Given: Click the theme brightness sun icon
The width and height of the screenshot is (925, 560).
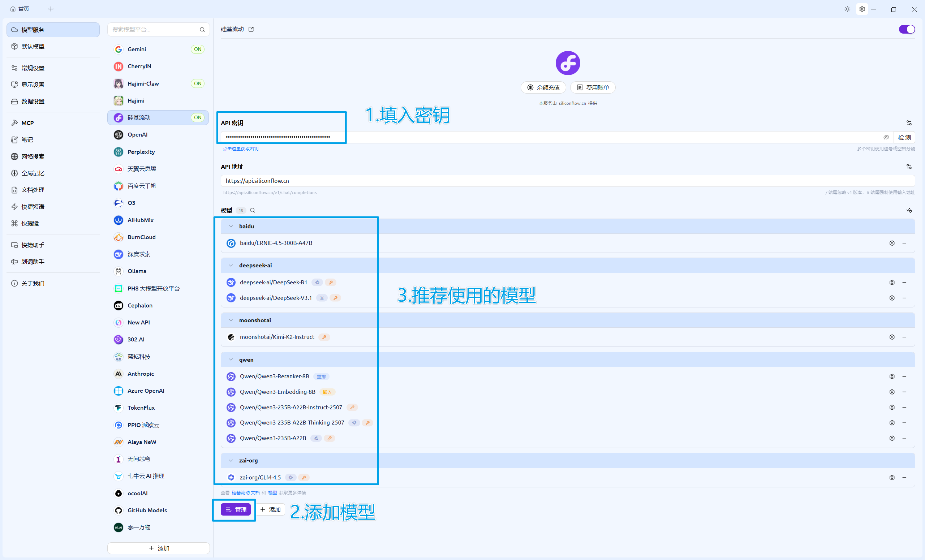Looking at the screenshot, I should coord(847,9).
